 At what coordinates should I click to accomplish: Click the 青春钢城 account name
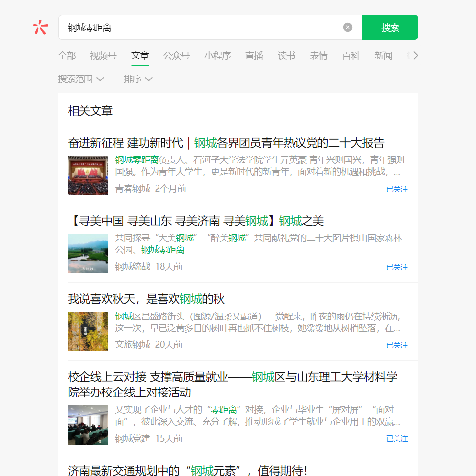point(133,188)
